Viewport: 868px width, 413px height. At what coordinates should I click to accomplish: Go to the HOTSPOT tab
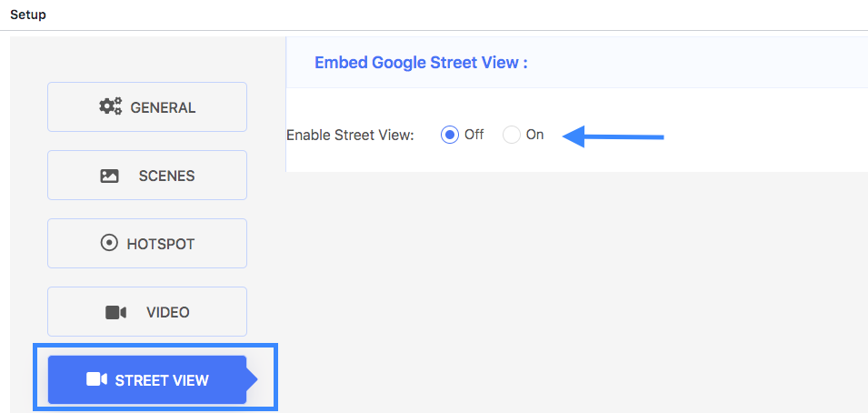click(147, 244)
